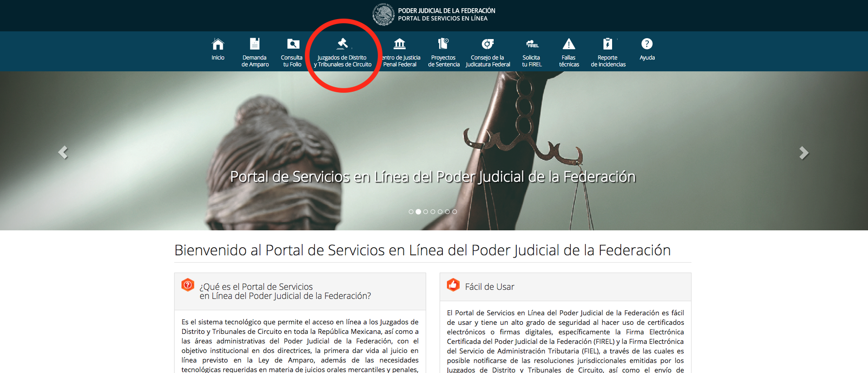
Task: Click the PODER JUDICIAL DE LA FEDERACIÓN header title
Action: click(x=446, y=10)
